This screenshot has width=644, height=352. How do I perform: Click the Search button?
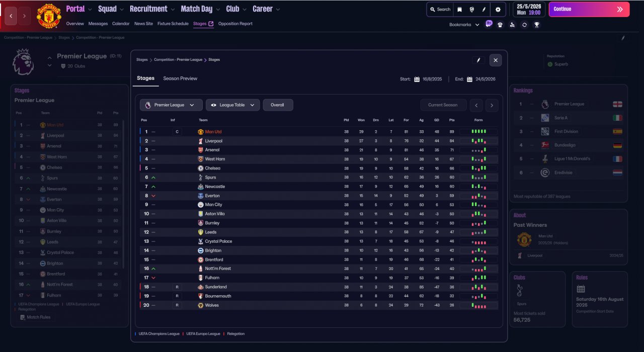pos(440,9)
